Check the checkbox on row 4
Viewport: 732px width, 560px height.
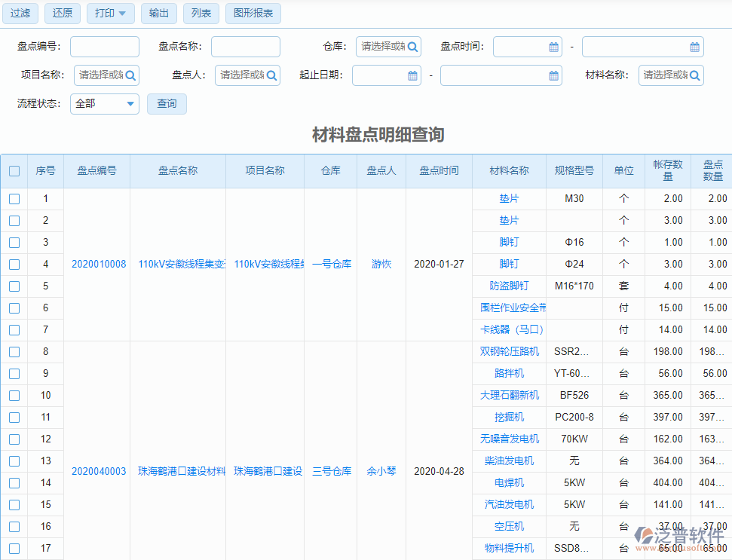14,264
